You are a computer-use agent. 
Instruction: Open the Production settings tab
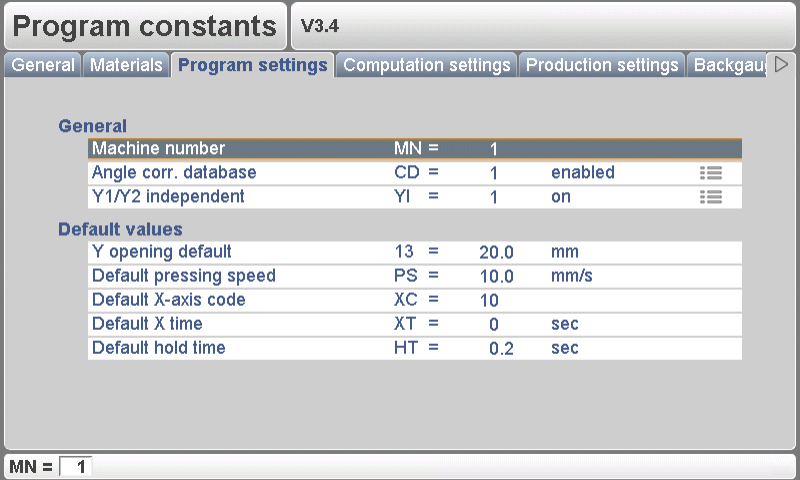click(x=602, y=65)
